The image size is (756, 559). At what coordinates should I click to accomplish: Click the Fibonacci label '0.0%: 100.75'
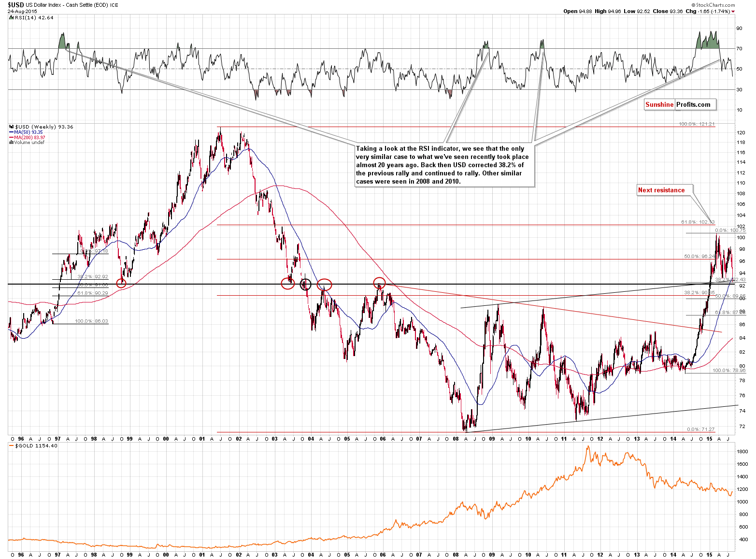pyautogui.click(x=730, y=230)
